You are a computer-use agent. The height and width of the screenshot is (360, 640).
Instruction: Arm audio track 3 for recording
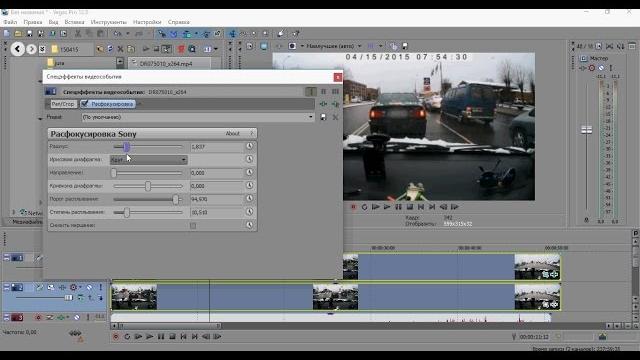tap(38, 317)
